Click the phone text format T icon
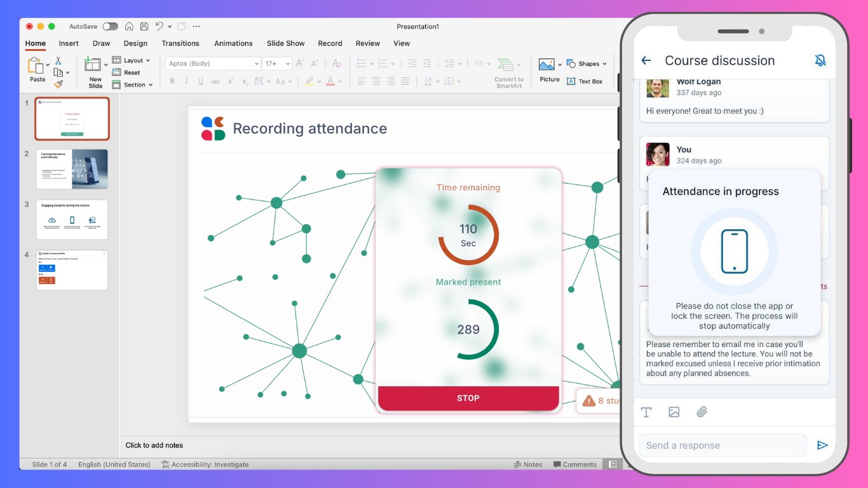Image resolution: width=868 pixels, height=488 pixels. click(646, 412)
